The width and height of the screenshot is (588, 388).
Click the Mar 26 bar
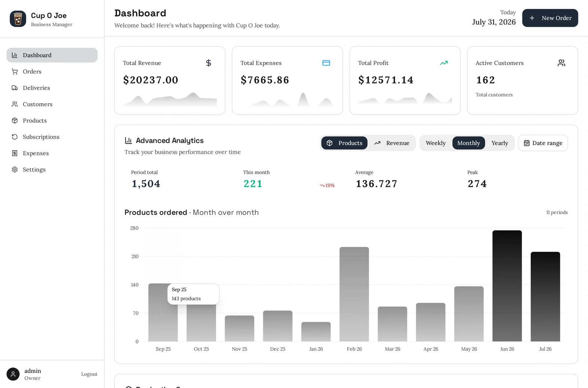[392, 324]
